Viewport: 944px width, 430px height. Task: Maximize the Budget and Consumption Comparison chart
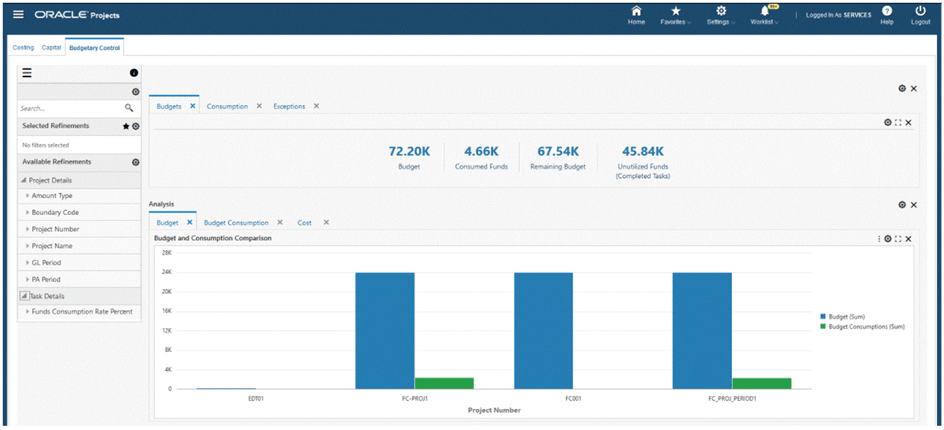coord(898,239)
